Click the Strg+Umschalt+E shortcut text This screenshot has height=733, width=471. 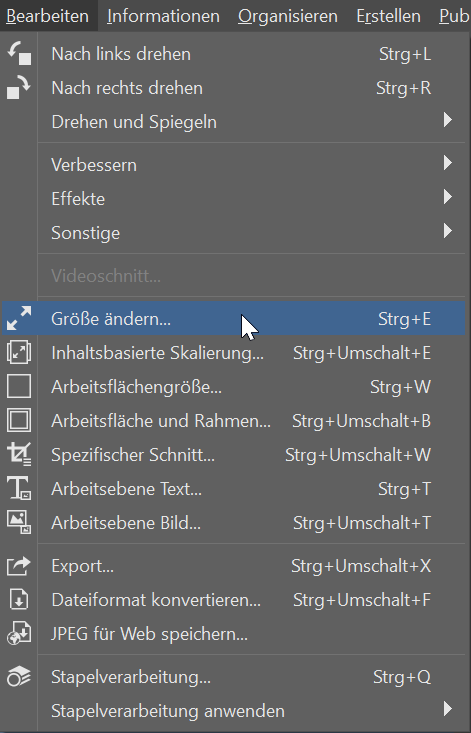click(362, 353)
